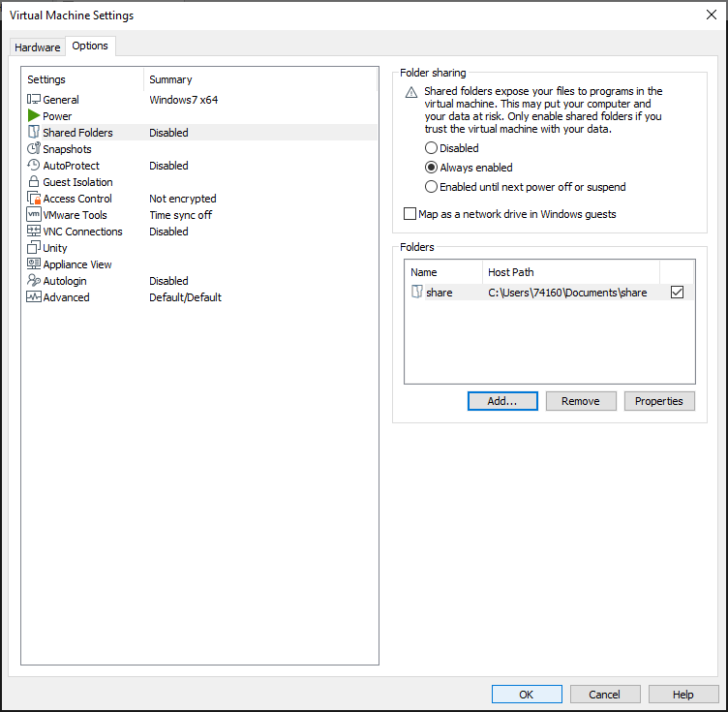The height and width of the screenshot is (712, 728).
Task: Select Shared Folders label in settings list
Action: (x=77, y=133)
